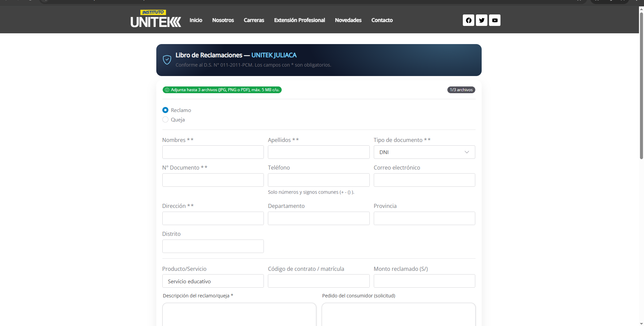Click the page vertical scrollbar

coord(641,84)
